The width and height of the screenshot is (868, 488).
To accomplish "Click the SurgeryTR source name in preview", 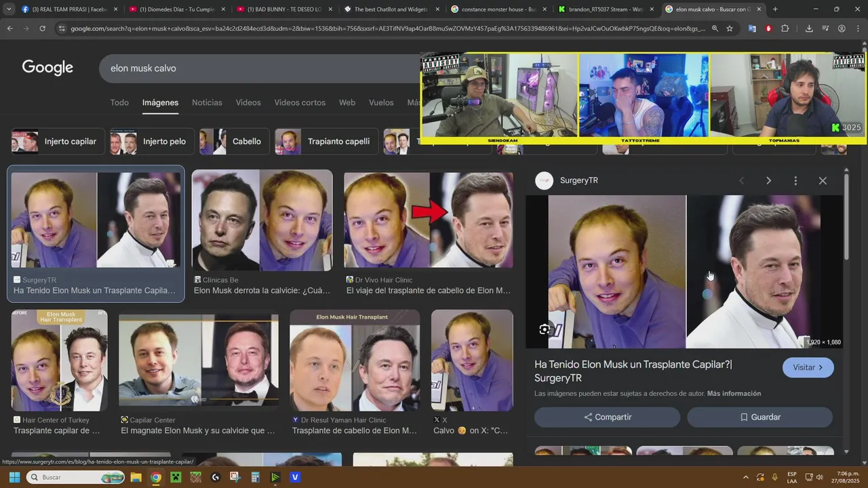I will coord(578,180).
